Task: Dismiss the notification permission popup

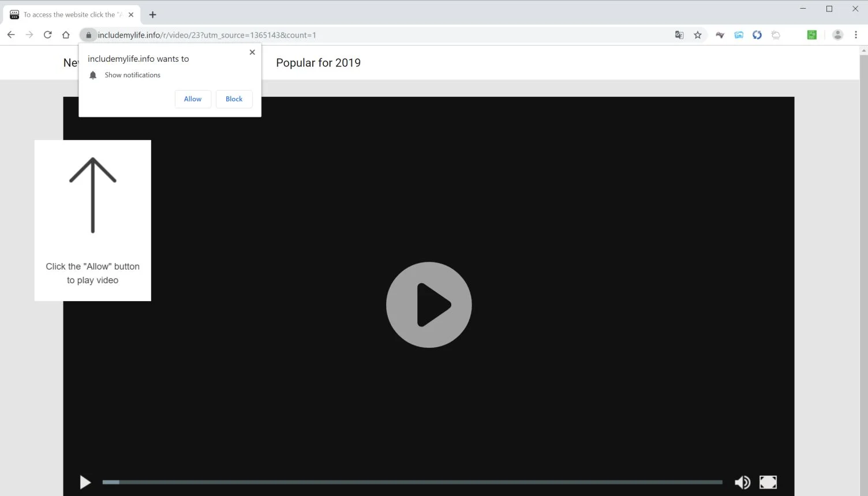Action: coord(252,52)
